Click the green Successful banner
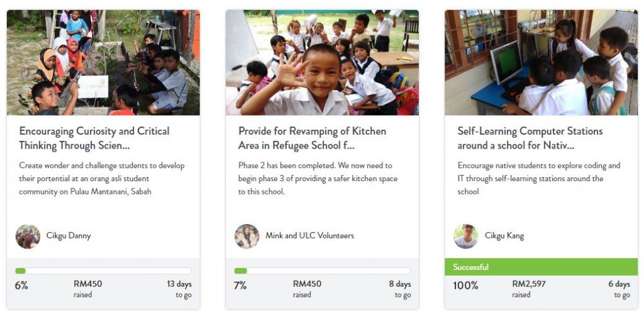This screenshot has height=314, width=644. [541, 267]
